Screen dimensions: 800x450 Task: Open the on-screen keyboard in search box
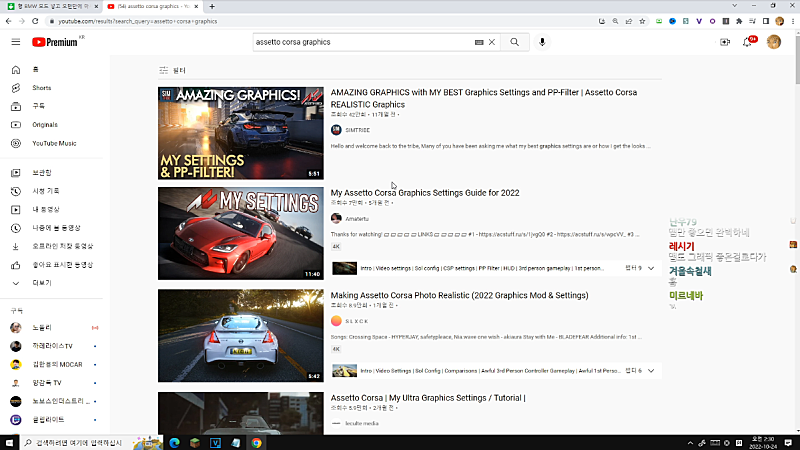point(479,42)
